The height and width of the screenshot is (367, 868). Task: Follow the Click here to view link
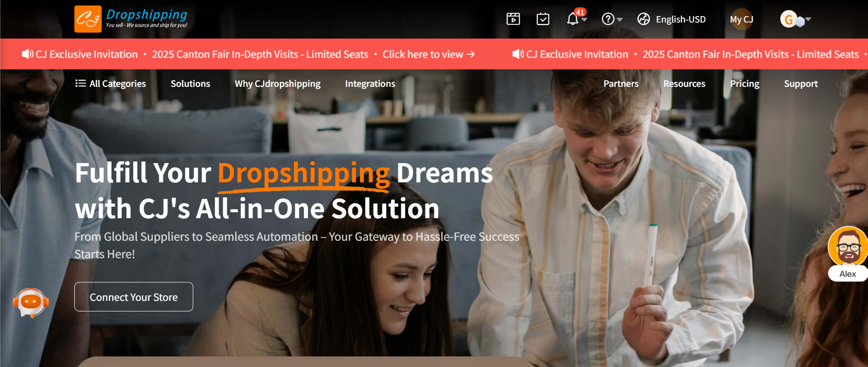tap(429, 54)
